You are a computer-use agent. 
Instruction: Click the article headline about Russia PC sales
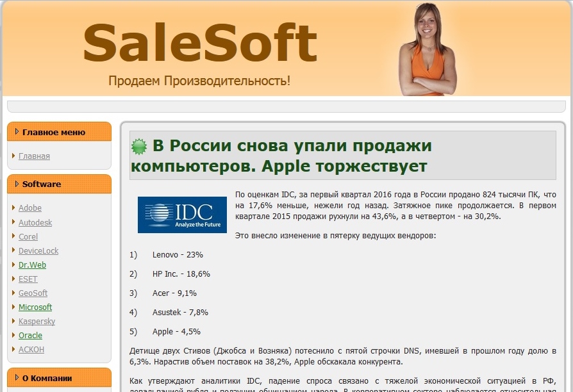coord(281,156)
